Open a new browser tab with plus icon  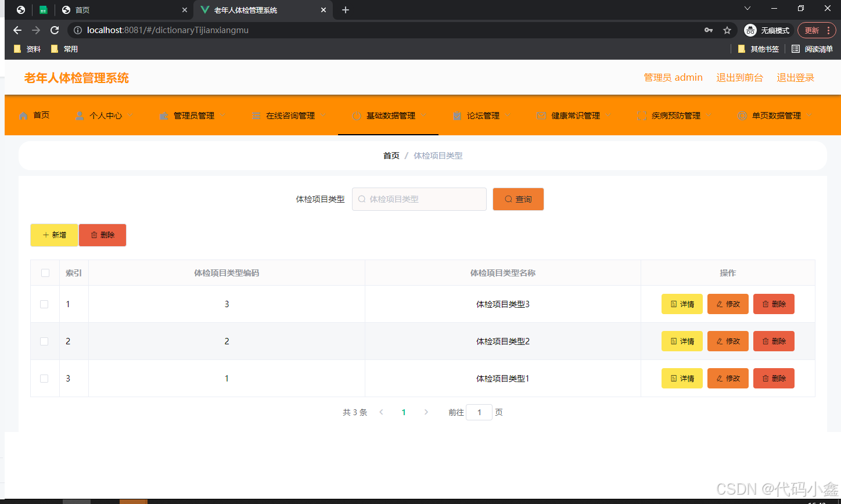(x=346, y=10)
